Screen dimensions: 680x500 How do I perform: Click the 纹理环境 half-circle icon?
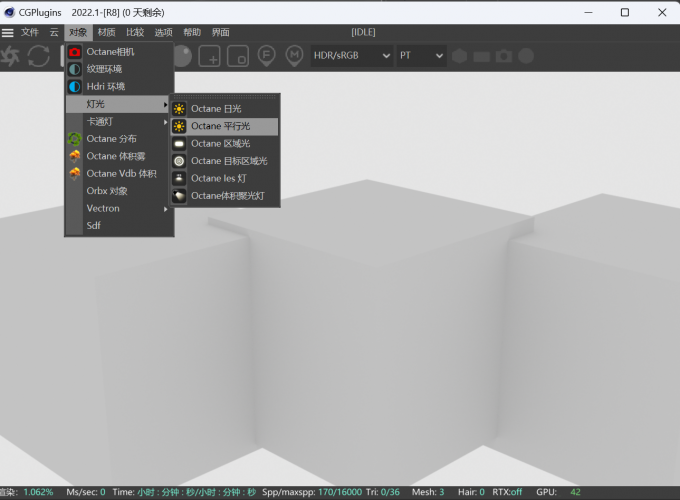(x=75, y=69)
